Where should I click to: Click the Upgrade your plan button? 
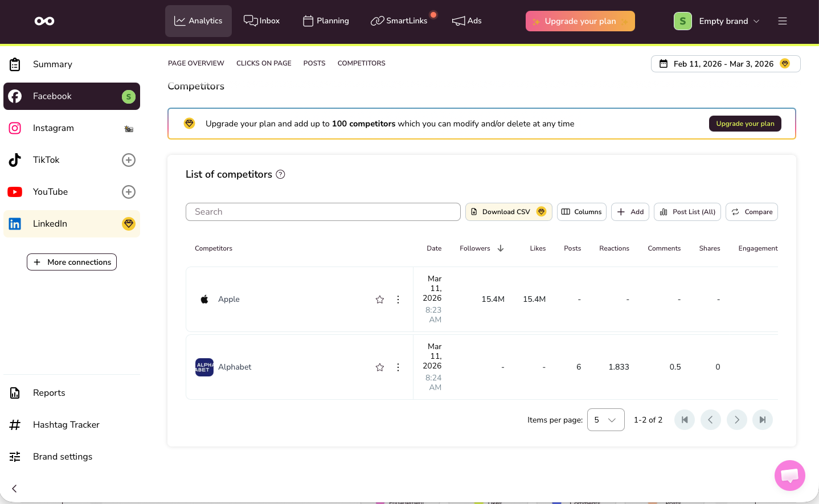point(745,123)
